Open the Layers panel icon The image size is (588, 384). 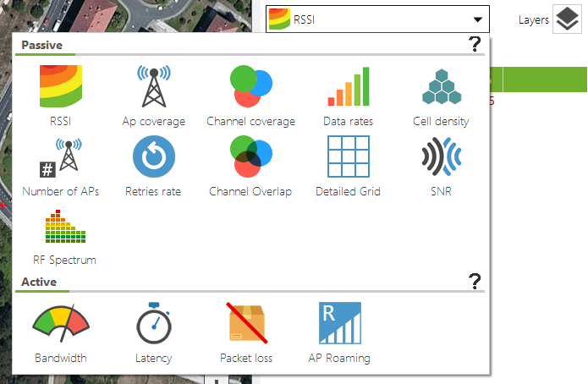pyautogui.click(x=567, y=19)
